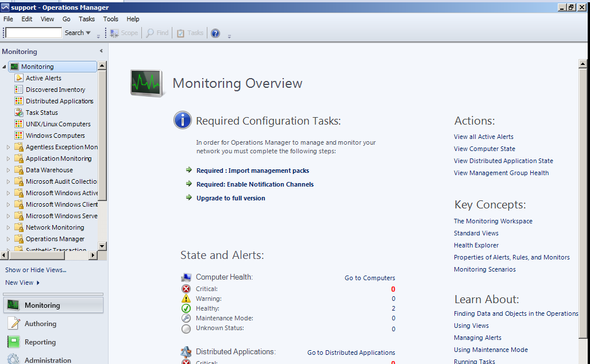This screenshot has width=590, height=364.
Task: Click the UNIX/Linux Computers state icon
Action: pos(18,123)
